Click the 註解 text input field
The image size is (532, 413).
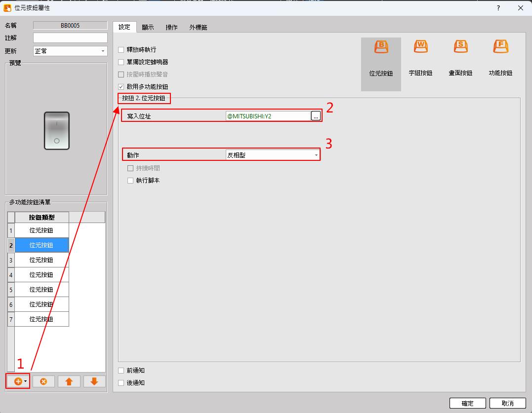pyautogui.click(x=70, y=38)
